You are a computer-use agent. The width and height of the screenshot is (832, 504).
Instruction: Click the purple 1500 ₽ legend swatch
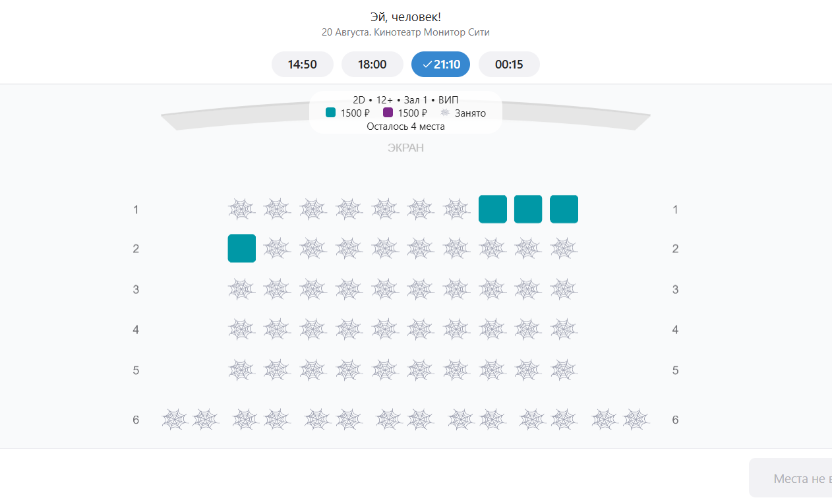[388, 113]
